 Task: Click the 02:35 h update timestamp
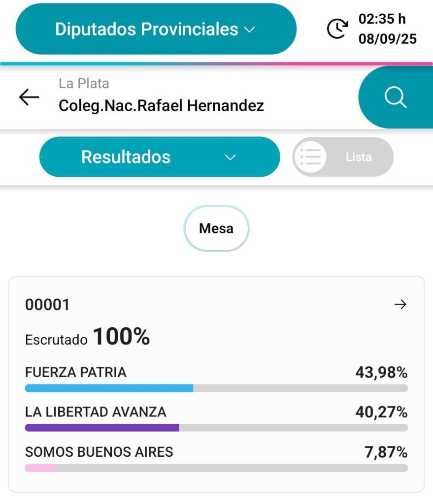382,19
